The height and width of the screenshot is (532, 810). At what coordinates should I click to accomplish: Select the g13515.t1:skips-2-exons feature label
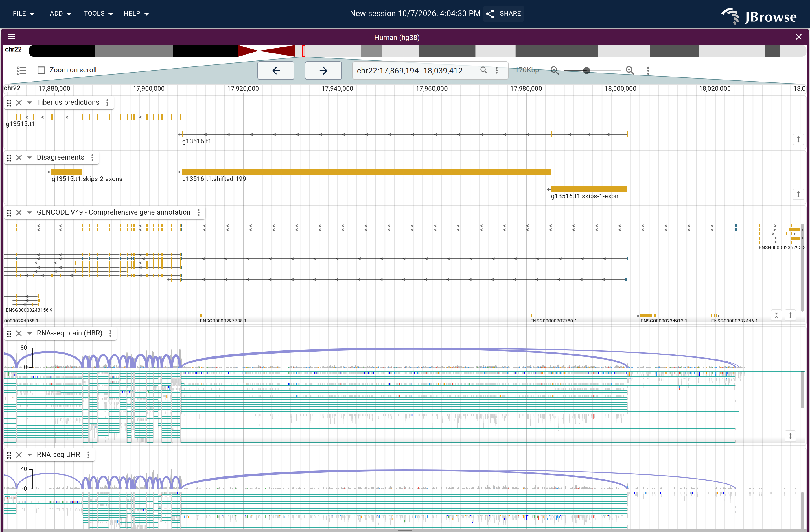pyautogui.click(x=87, y=179)
